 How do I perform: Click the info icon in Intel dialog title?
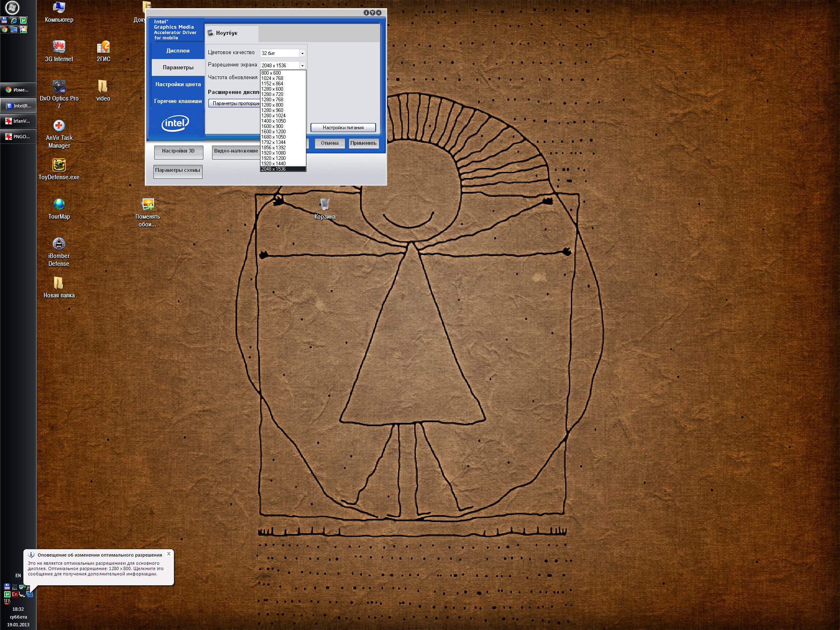pyautogui.click(x=366, y=13)
